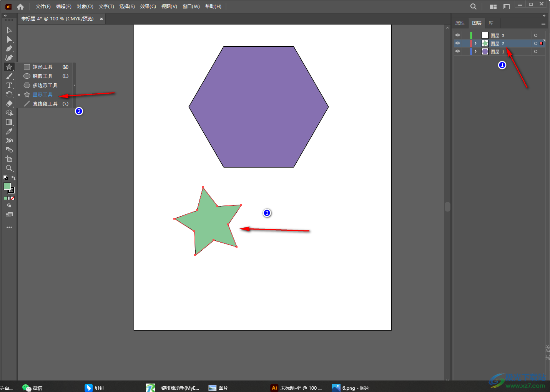Screen dimensions: 550x392
Task: Select the Selection (black arrow) tool
Action: (9, 30)
